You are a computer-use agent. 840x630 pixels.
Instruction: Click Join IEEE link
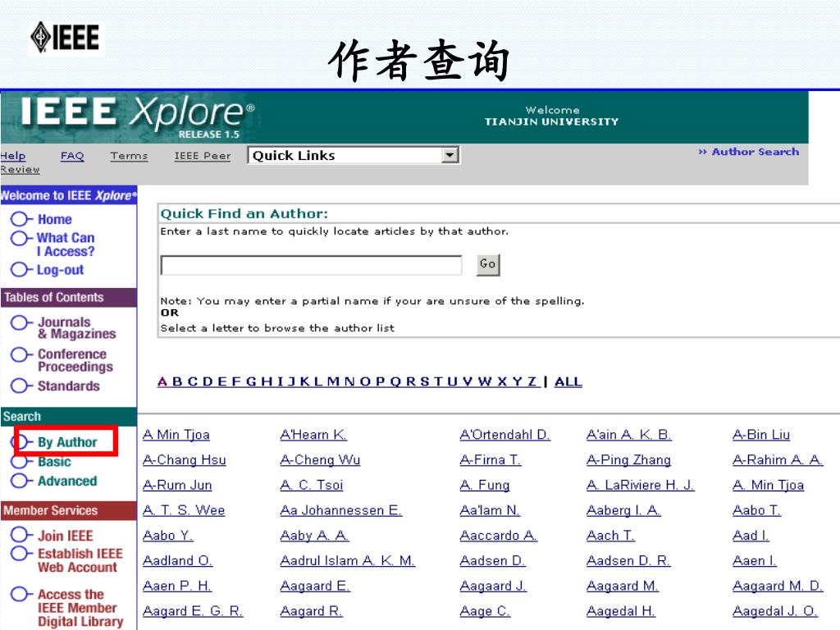coord(66,536)
